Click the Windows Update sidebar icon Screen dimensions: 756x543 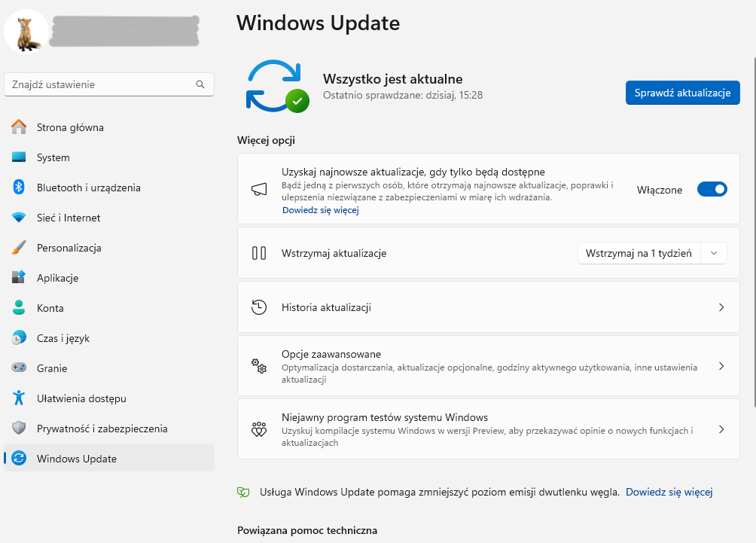(x=19, y=458)
